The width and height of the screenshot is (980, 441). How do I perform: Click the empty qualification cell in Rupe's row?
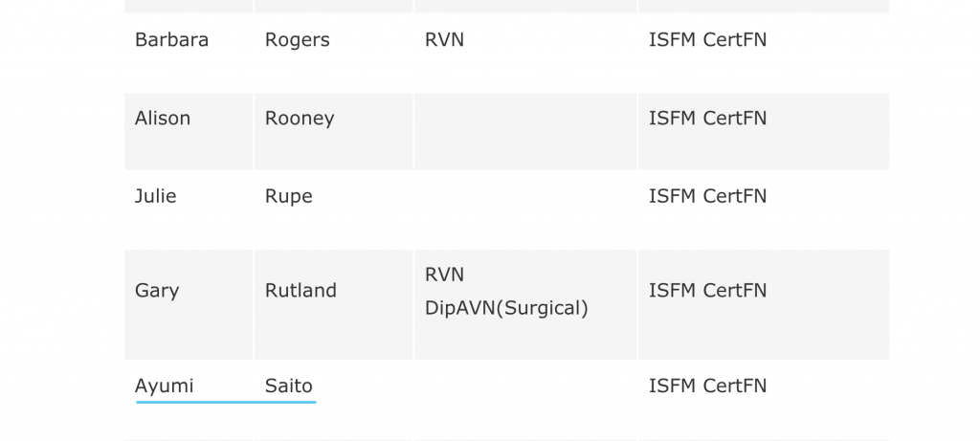(x=525, y=209)
